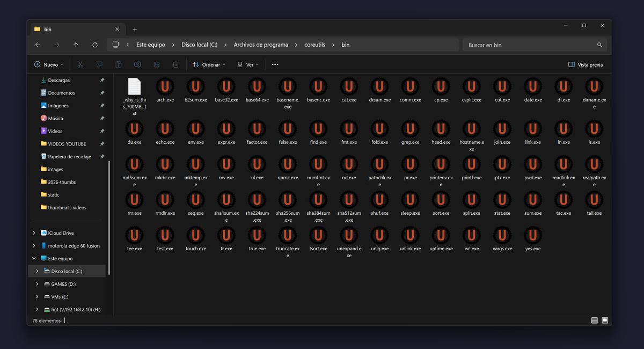Image resolution: width=644 pixels, height=349 pixels.
Task: Click the Share toolbar icon
Action: point(157,64)
